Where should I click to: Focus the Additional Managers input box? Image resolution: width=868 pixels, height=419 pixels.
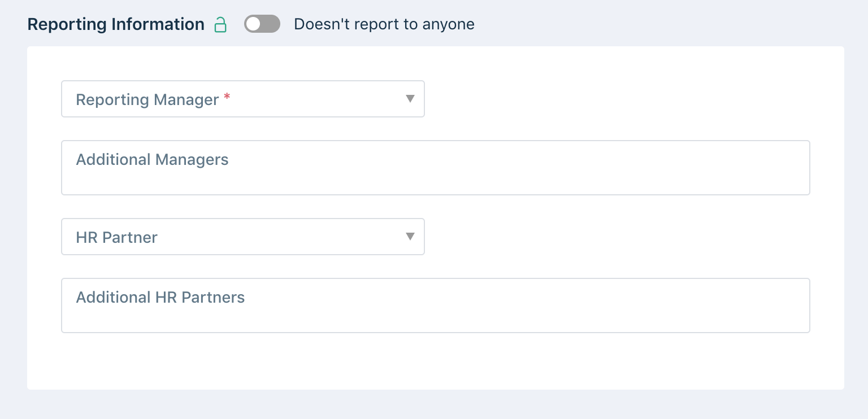(436, 168)
